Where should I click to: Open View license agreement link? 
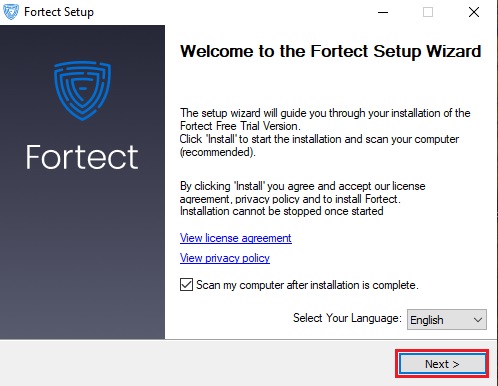point(236,238)
